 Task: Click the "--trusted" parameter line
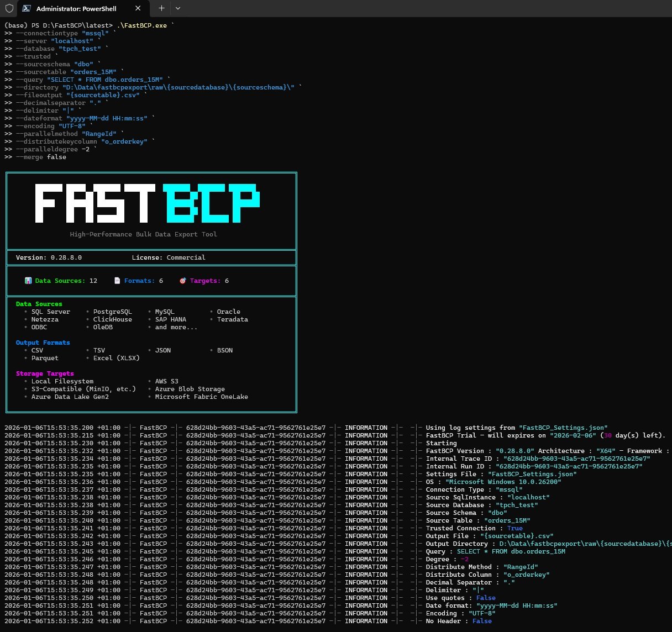pos(33,56)
